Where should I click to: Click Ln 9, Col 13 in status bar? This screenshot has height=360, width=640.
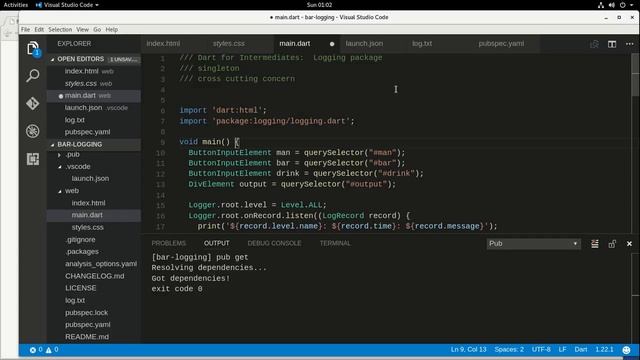pos(468,350)
